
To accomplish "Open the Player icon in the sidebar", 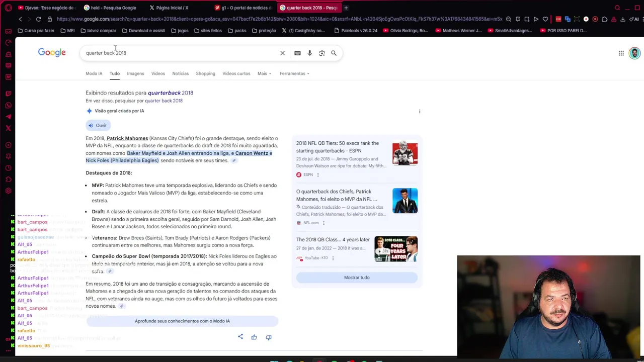I will pyautogui.click(x=8, y=145).
